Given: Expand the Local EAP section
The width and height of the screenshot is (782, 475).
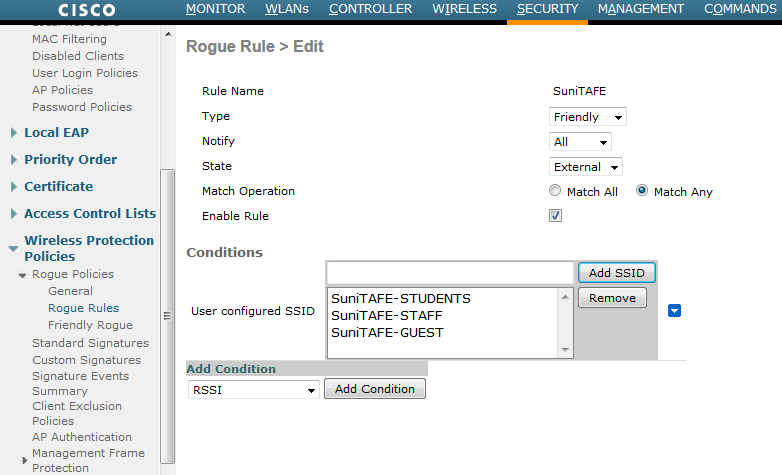Looking at the screenshot, I should 13,133.
